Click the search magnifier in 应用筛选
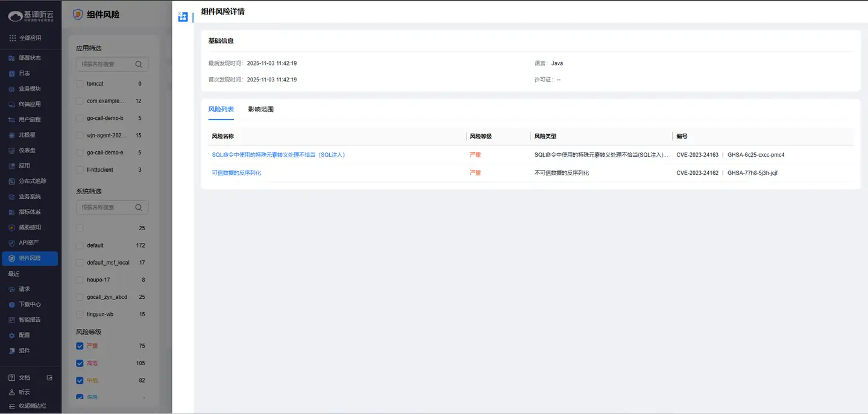The height and width of the screenshot is (414, 868). point(137,64)
